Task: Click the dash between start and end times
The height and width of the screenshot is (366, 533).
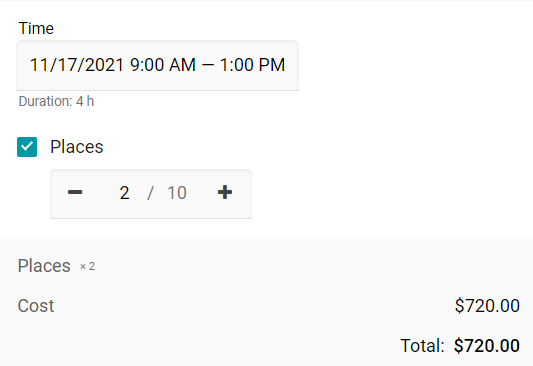Action: tap(208, 65)
